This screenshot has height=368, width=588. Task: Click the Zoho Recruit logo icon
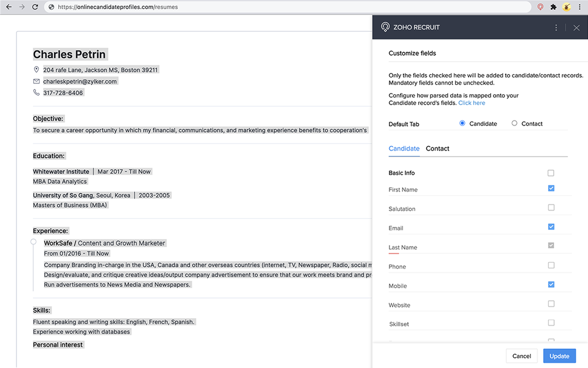coord(385,27)
